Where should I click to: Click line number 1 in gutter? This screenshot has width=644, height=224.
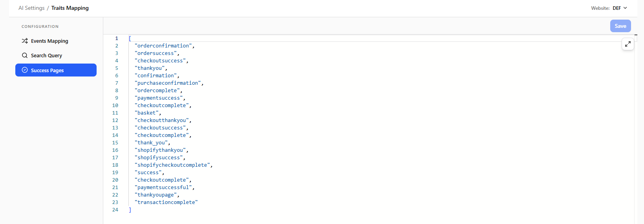coord(117,38)
